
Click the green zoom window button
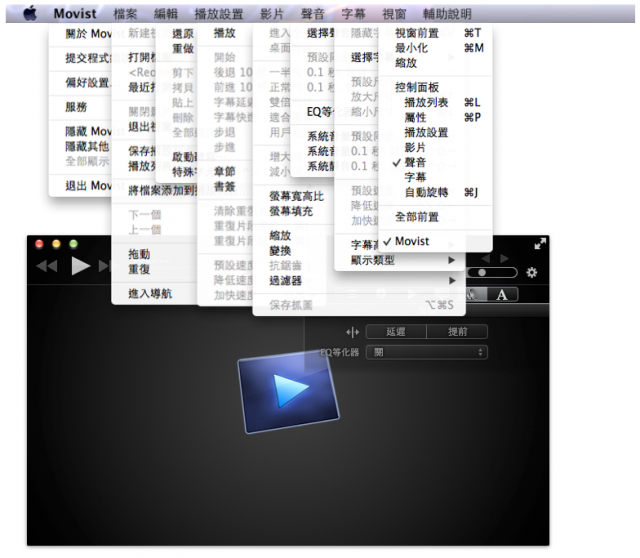[x=73, y=244]
